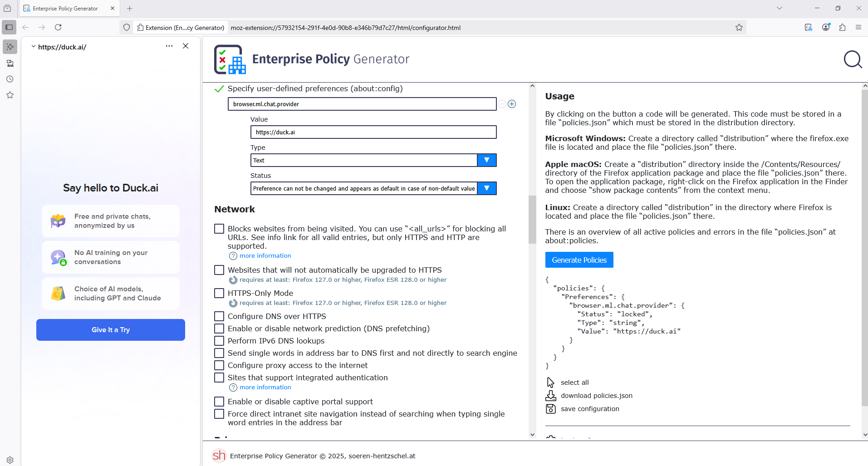The height and width of the screenshot is (466, 868).
Task: Check Perform IPv6 DNS lookups
Action: point(219,341)
